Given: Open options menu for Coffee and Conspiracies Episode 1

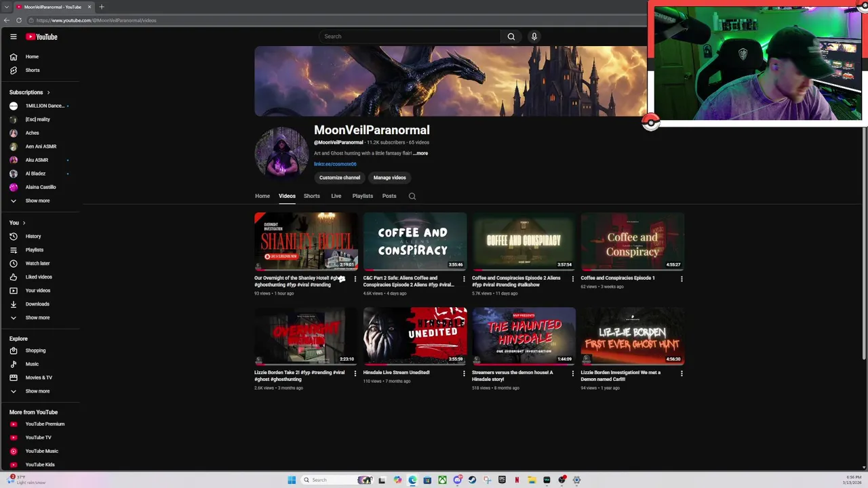Looking at the screenshot, I should (x=682, y=279).
